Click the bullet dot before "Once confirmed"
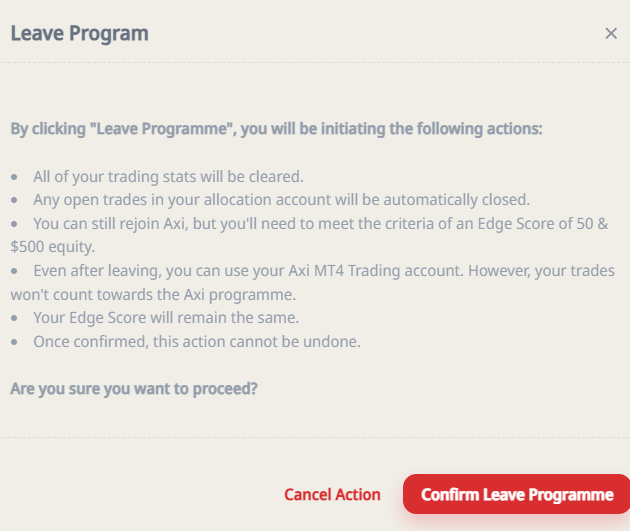Viewport: 630px width, 531px height. tap(14, 343)
